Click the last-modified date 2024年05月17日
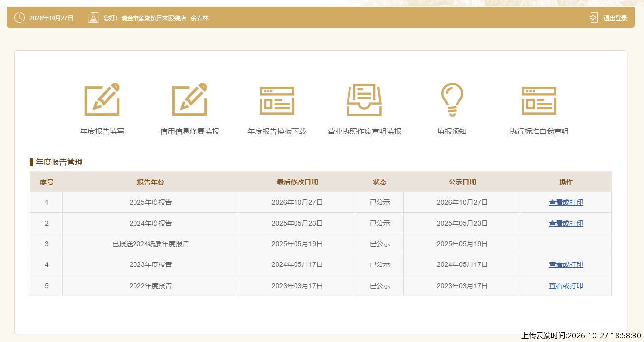This screenshot has height=342, width=644. pyautogui.click(x=297, y=264)
